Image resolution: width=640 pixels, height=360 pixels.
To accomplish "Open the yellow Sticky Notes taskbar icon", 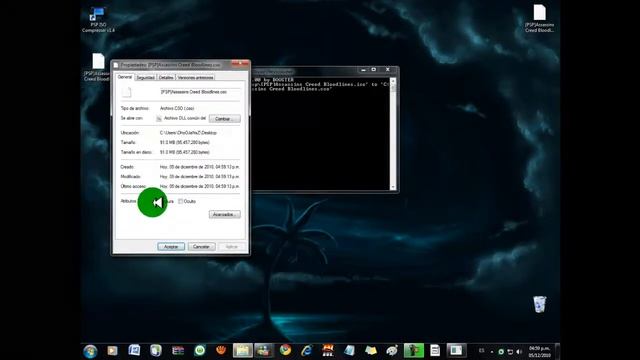I will click(x=371, y=351).
